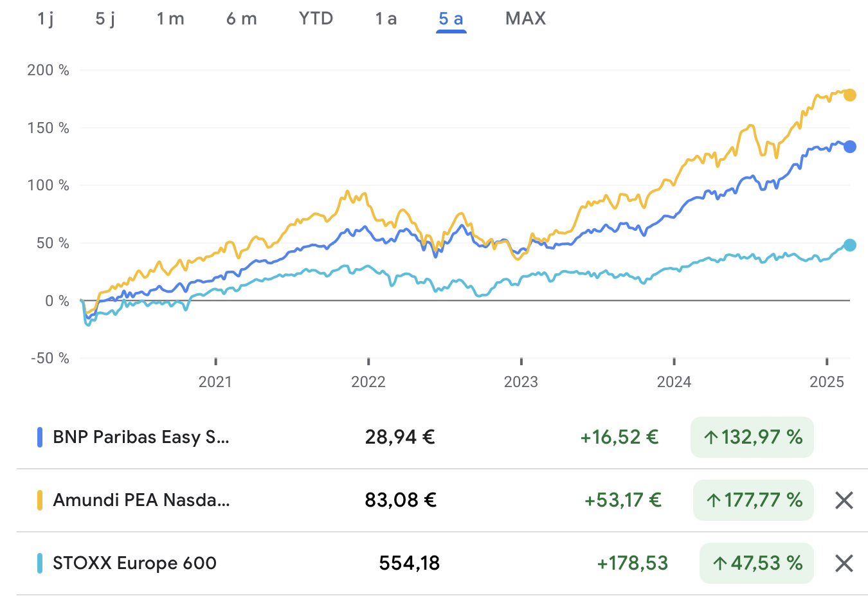Click the active 5 a tab
This screenshot has height=607, width=868.
451,19
